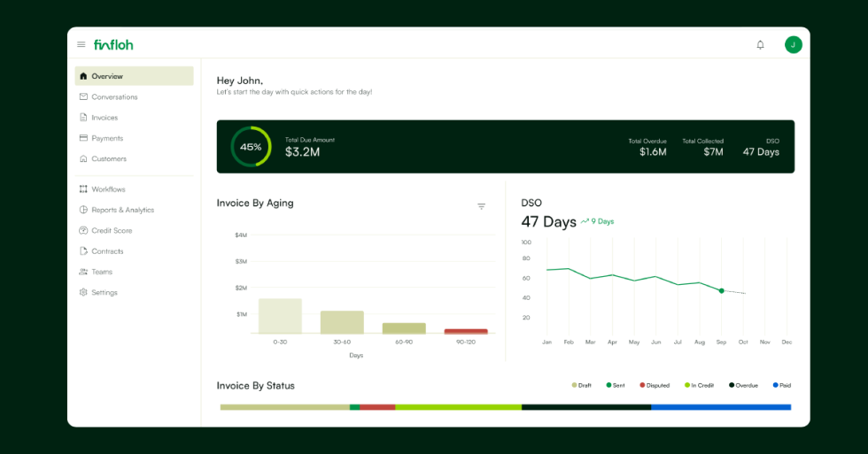Click the Conversations envelope icon
The image size is (868, 454).
83,97
